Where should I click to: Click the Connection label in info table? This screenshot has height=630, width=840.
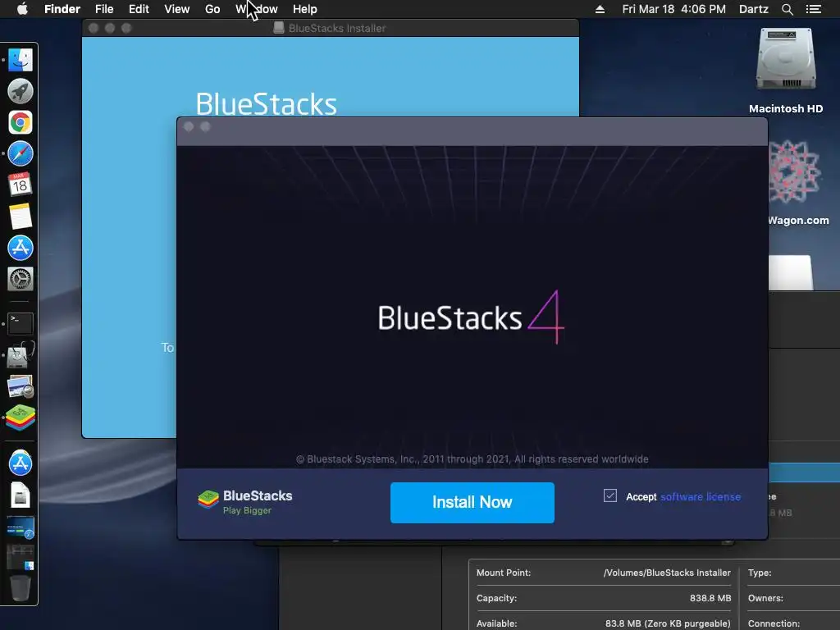point(774,623)
